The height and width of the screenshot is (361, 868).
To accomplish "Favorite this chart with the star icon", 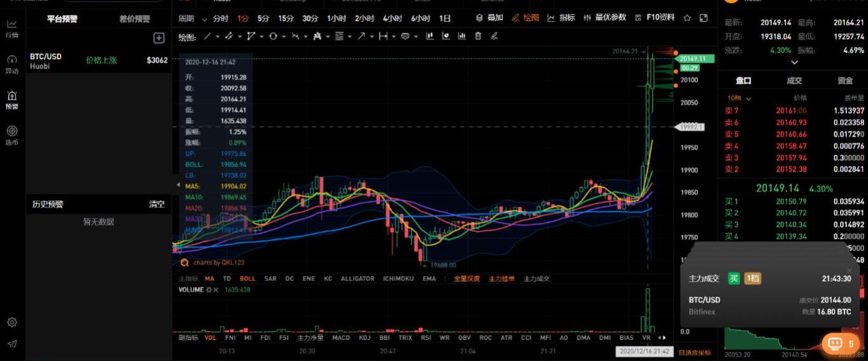I will click(x=687, y=18).
